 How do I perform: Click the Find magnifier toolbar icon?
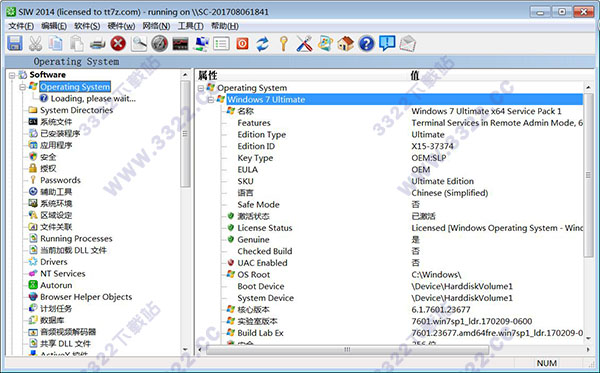(139, 44)
